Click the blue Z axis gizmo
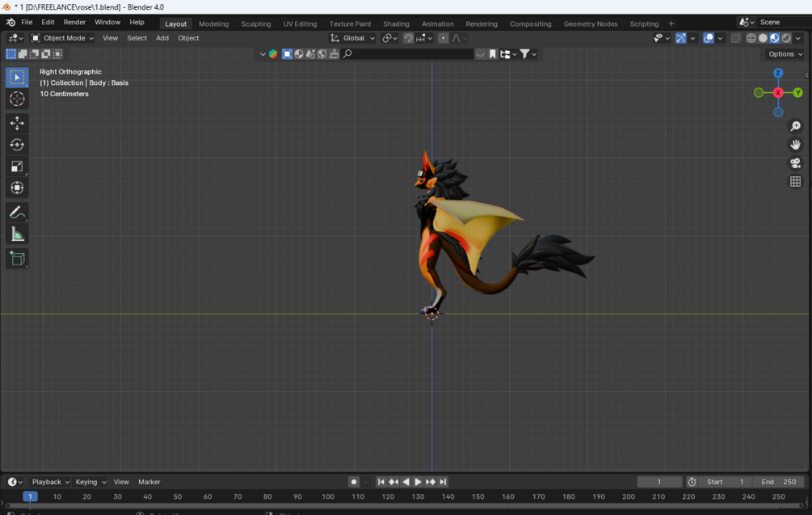Viewport: 812px width, 515px height. tap(778, 73)
